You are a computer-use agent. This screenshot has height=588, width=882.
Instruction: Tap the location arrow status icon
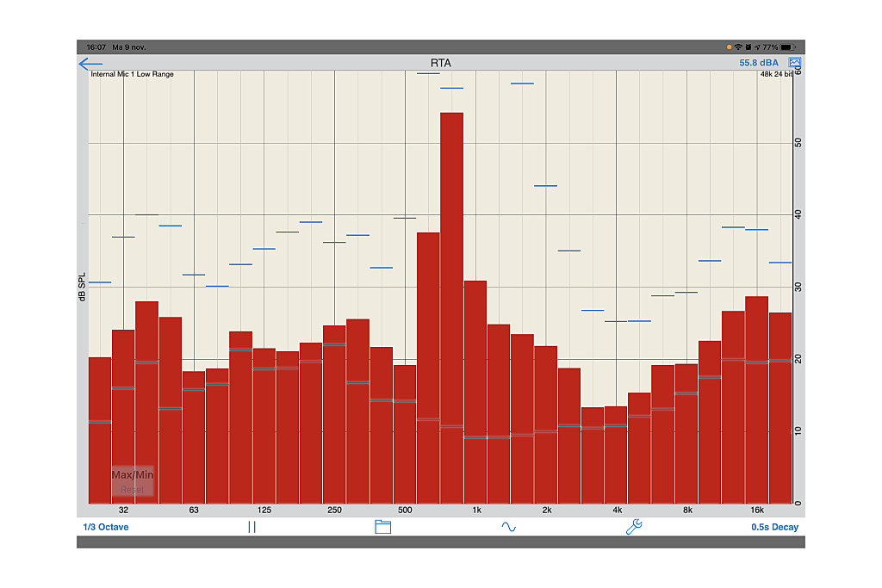pos(757,47)
